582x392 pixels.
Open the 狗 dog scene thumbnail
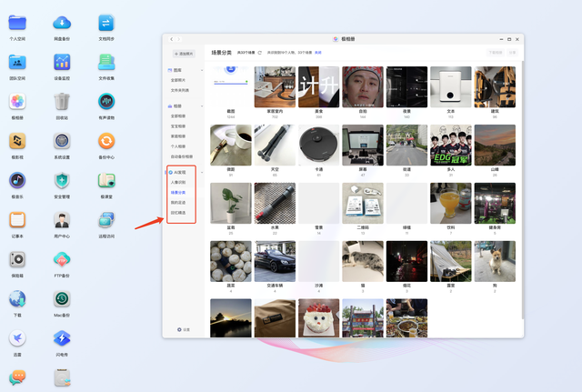pyautogui.click(x=495, y=261)
